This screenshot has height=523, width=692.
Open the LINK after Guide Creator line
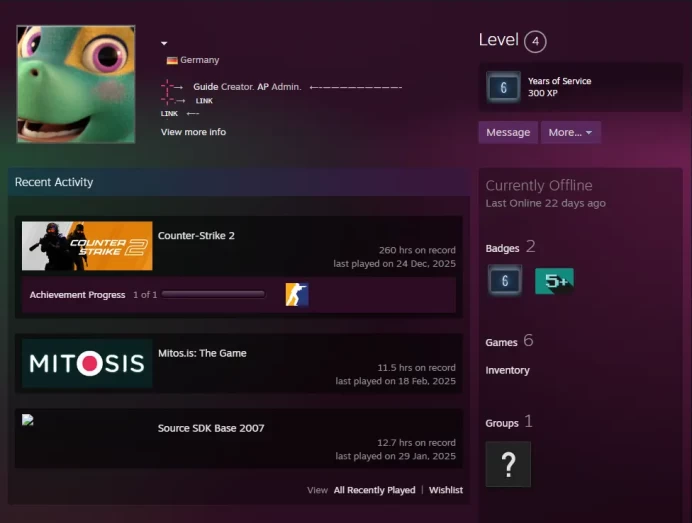204,101
